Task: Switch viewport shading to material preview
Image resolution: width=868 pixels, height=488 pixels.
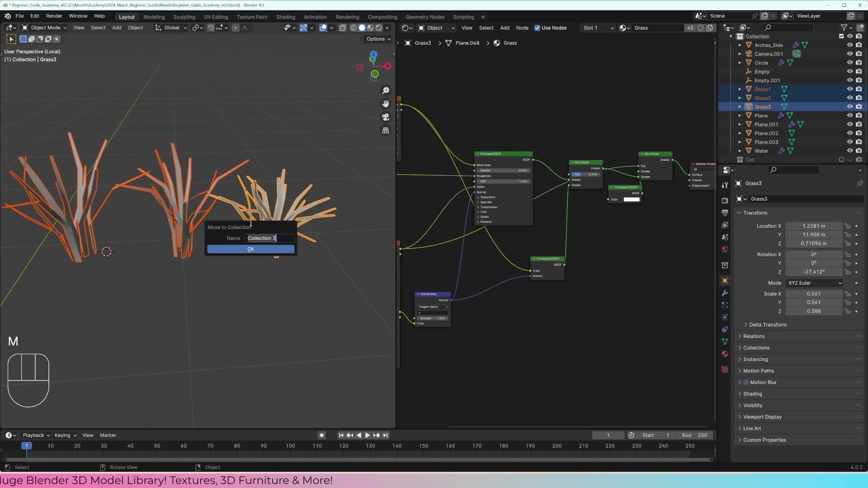Action: [x=370, y=28]
